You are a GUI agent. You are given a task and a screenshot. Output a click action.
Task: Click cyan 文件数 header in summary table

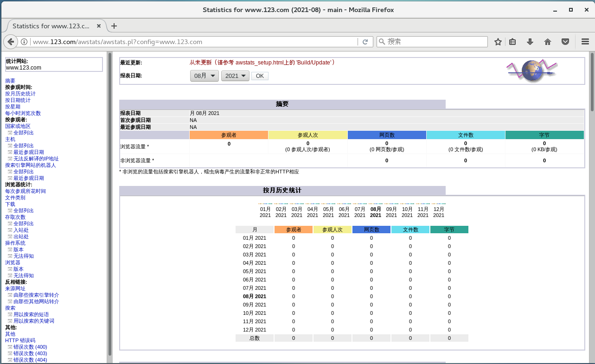click(466, 135)
